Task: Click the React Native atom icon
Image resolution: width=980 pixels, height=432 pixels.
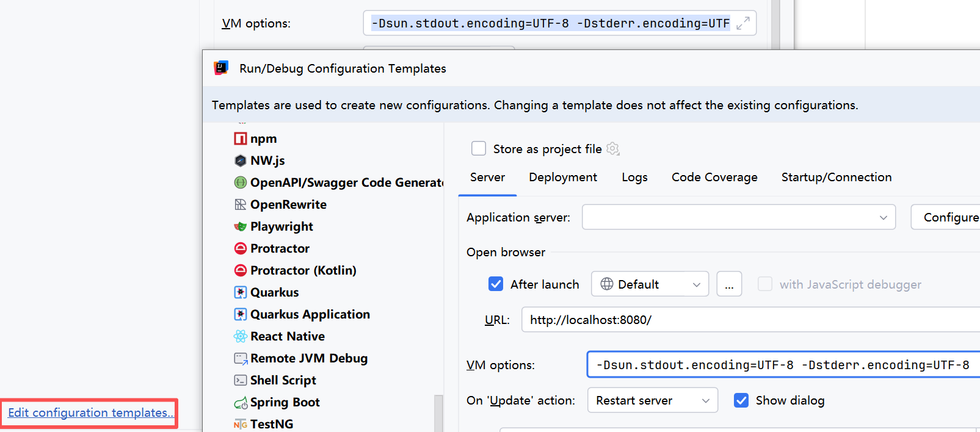Action: 241,337
